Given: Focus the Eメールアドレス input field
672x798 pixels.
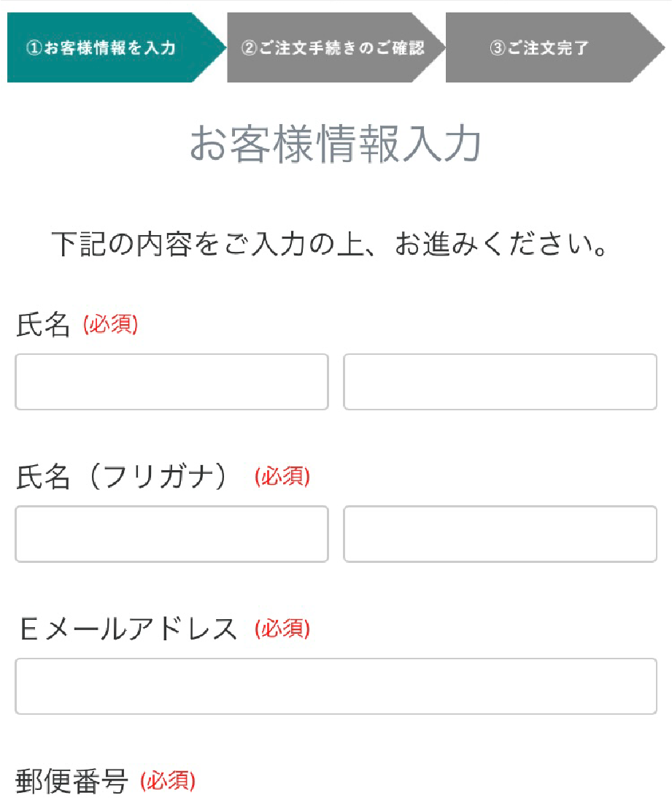Looking at the screenshot, I should click(336, 686).
